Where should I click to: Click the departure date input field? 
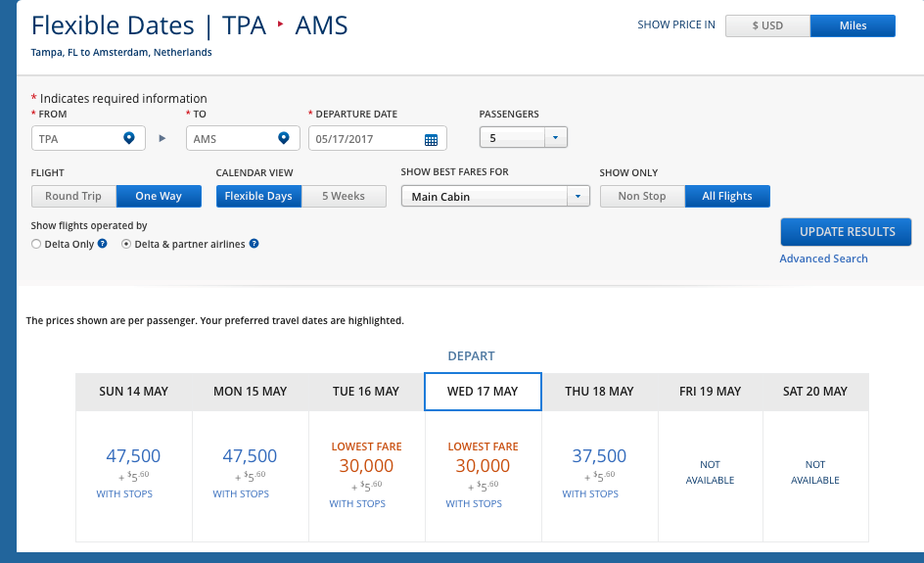[378, 138]
